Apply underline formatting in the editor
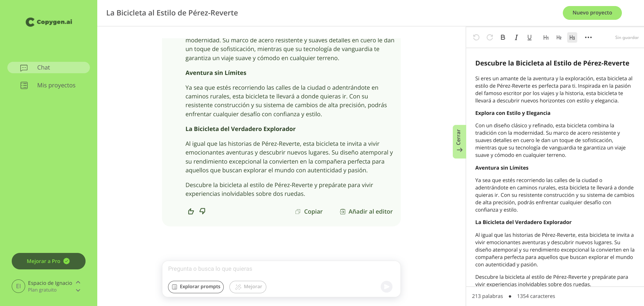Viewport: 644px width, 306px height. 529,37
